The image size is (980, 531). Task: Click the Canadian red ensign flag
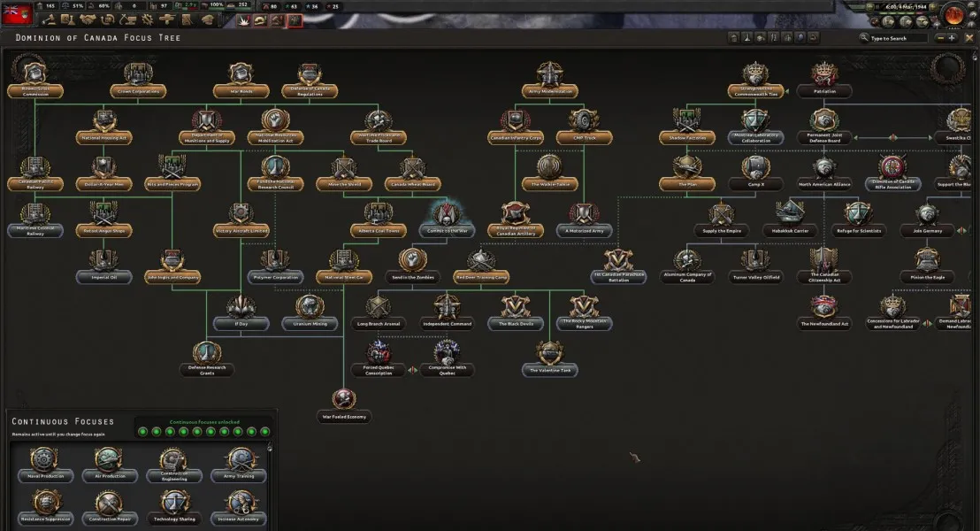[17, 14]
